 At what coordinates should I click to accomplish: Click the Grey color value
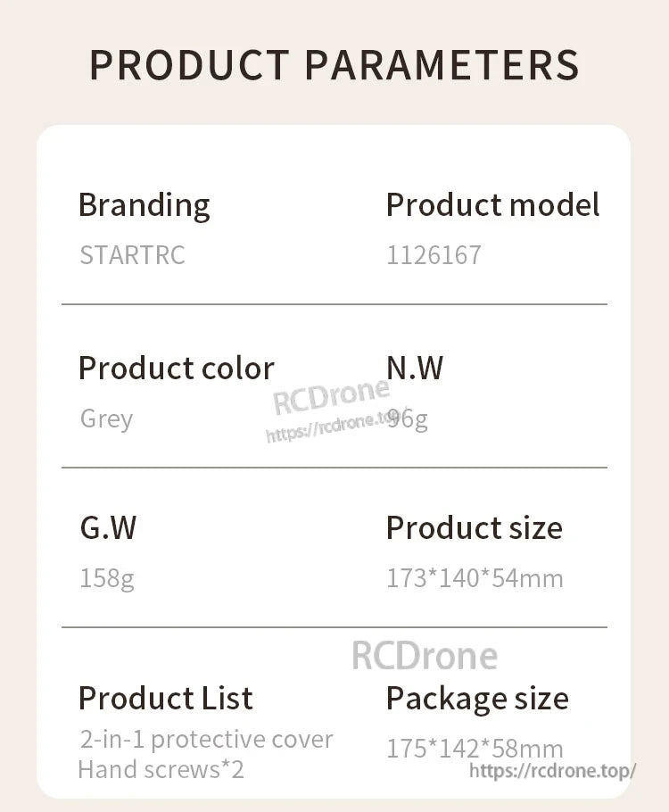pyautogui.click(x=106, y=418)
